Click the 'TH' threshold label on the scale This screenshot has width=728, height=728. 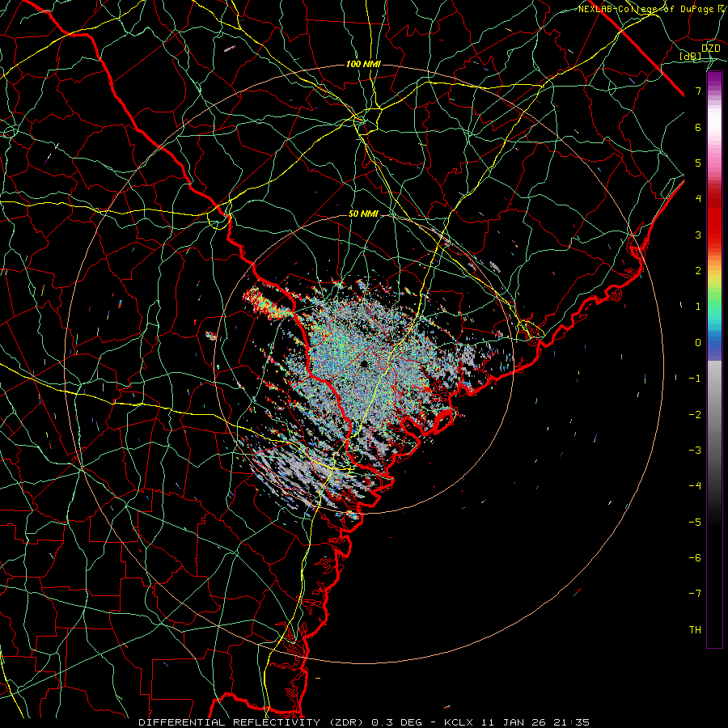pos(695,629)
